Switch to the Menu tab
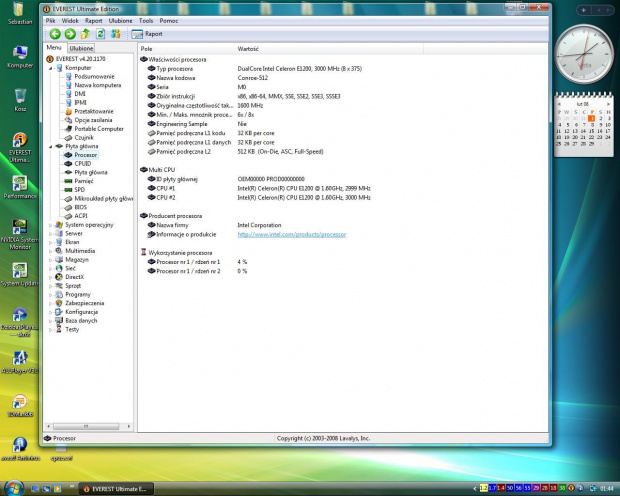Viewport: 620px width, 496px height. pos(54,47)
